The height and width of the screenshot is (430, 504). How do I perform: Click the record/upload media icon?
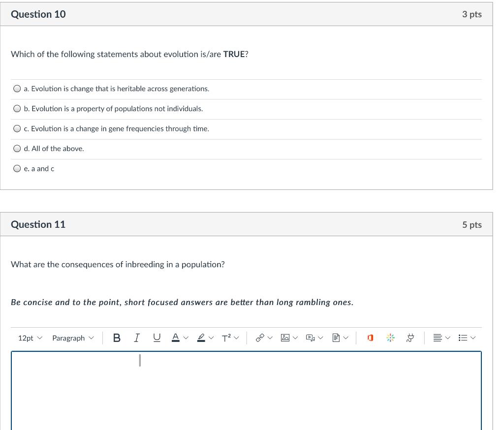[x=311, y=338]
